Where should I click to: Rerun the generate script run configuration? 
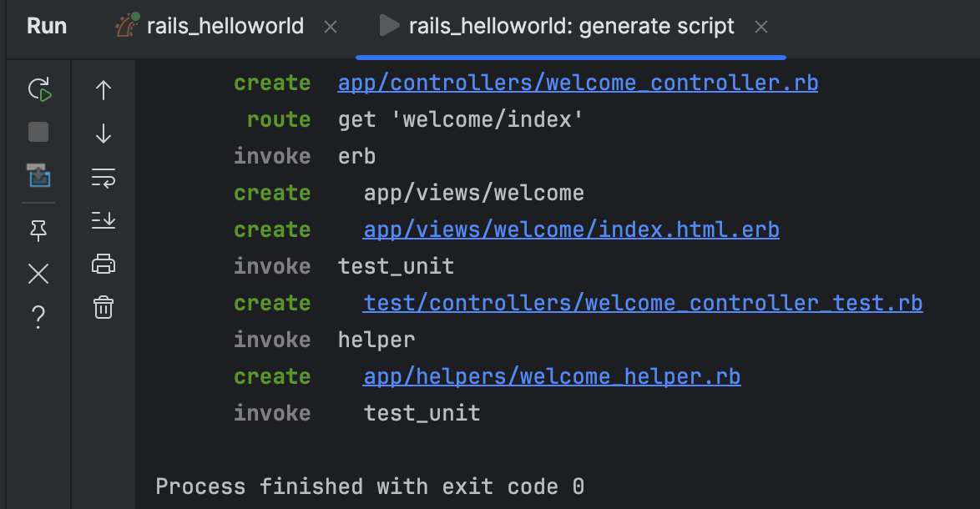[38, 89]
